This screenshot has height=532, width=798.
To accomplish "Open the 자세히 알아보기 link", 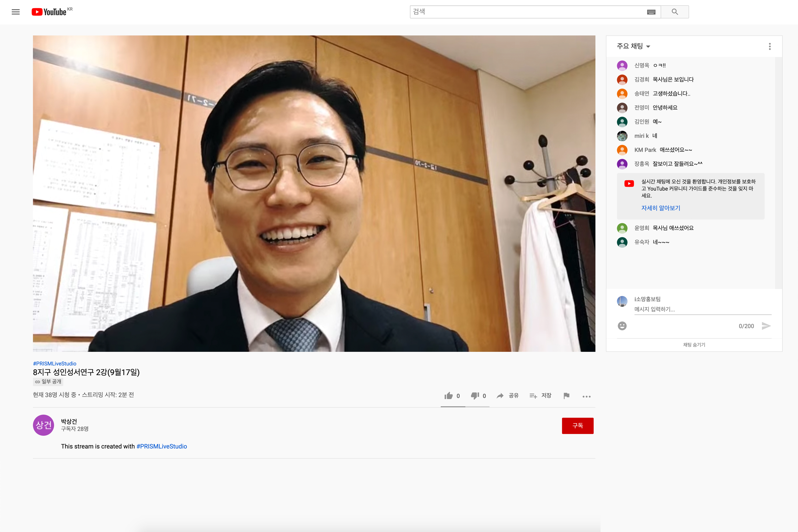I will pos(661,208).
